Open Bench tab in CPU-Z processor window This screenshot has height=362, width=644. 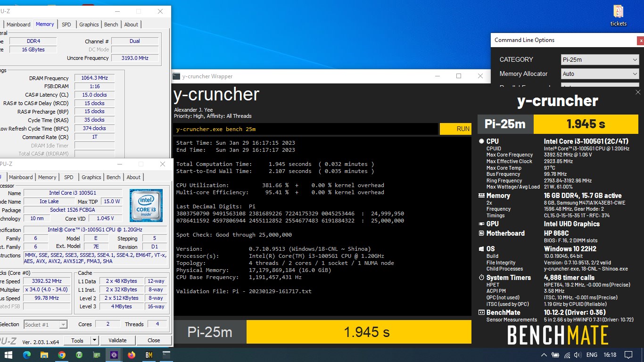(114, 177)
